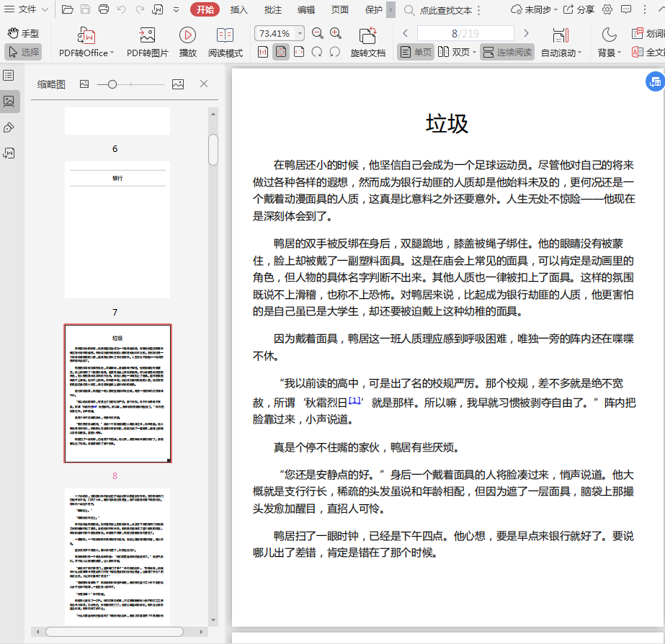Viewport: 665px width, 644px height.
Task: Enable 单页 single page layout
Action: coord(416,52)
